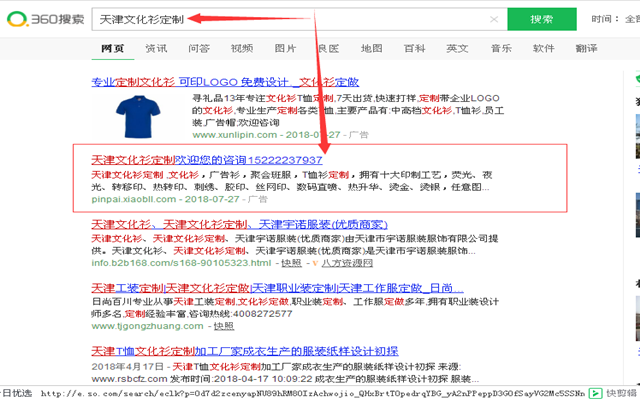Viewport: 640px width, 400px height.
Task: Switch to the 软件 tab
Action: (x=544, y=49)
